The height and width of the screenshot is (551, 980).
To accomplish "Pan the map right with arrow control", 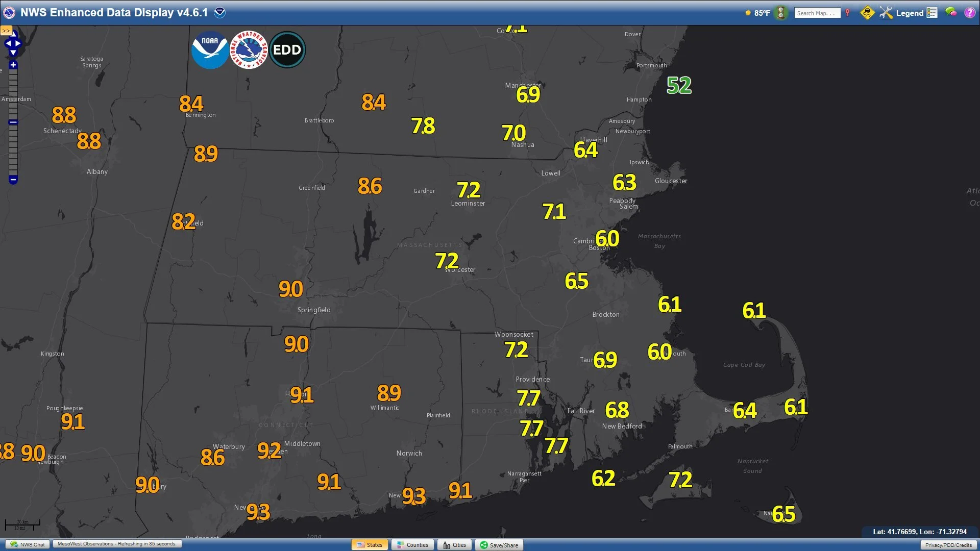I will point(19,43).
